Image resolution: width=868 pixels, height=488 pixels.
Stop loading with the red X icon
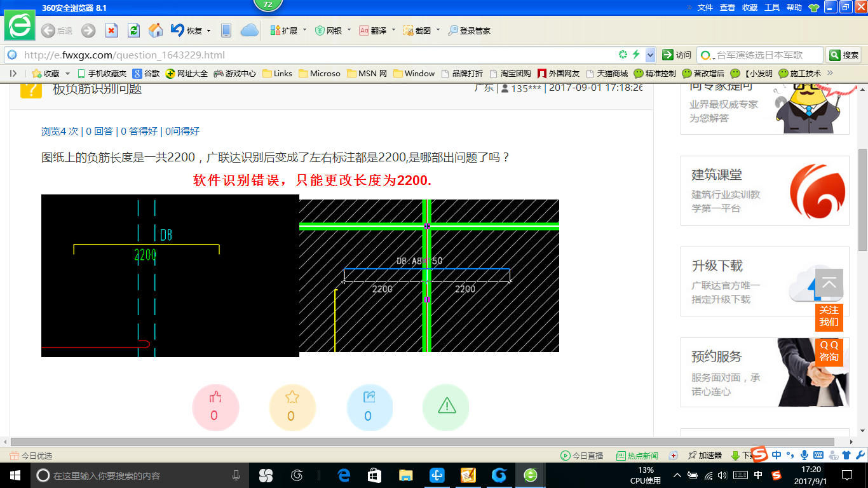pyautogui.click(x=111, y=30)
